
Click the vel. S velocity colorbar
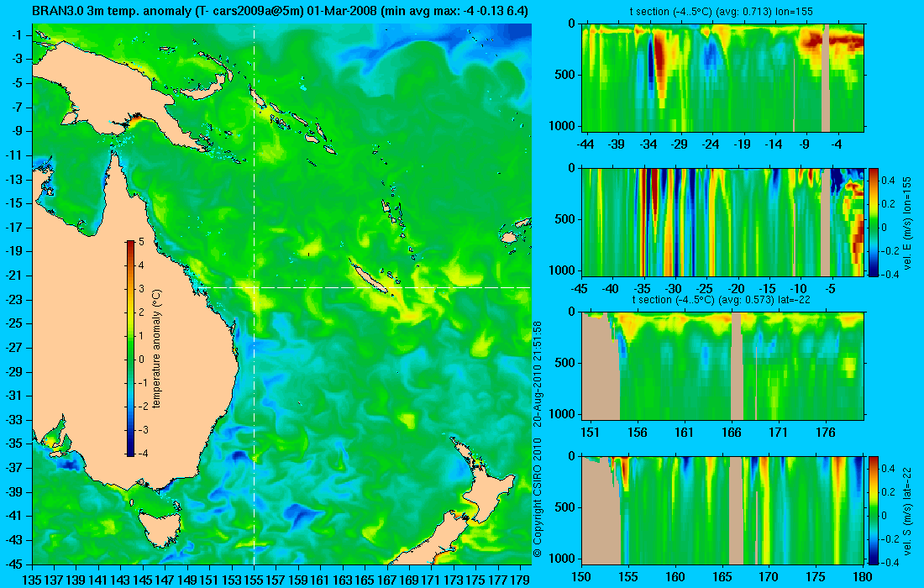874,510
